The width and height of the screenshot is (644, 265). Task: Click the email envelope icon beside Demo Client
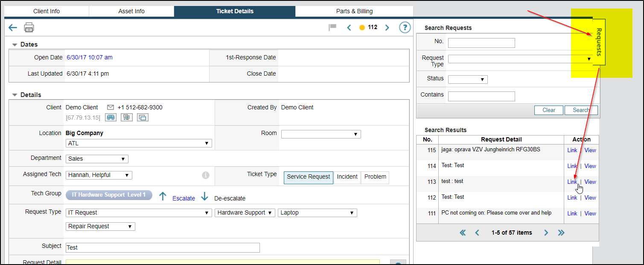(x=111, y=107)
